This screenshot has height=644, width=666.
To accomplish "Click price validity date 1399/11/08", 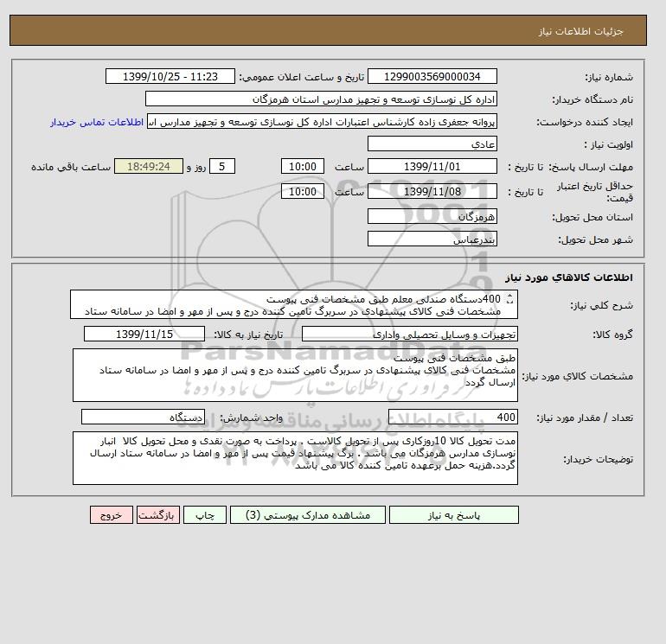I will pyautogui.click(x=432, y=191).
